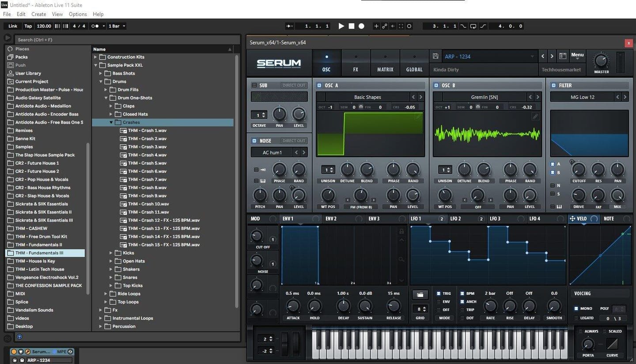This screenshot has height=364, width=636.
Task: Click the envelope lock icon
Action: (x=401, y=231)
